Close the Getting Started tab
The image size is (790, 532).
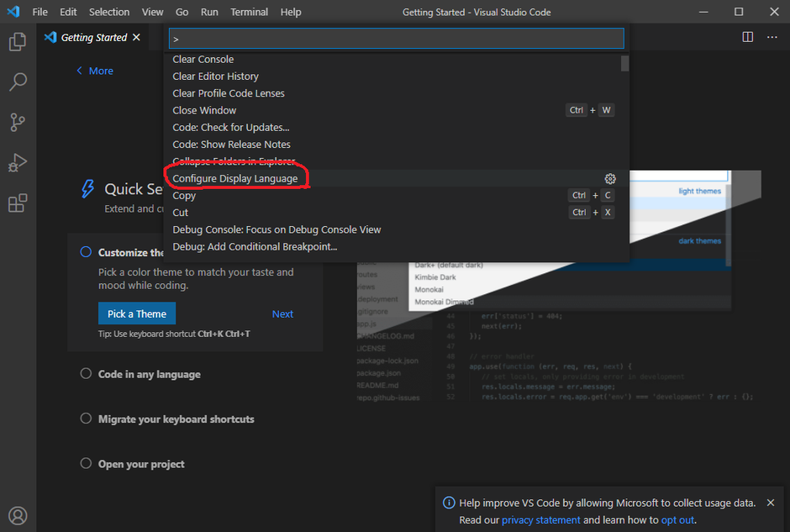136,37
